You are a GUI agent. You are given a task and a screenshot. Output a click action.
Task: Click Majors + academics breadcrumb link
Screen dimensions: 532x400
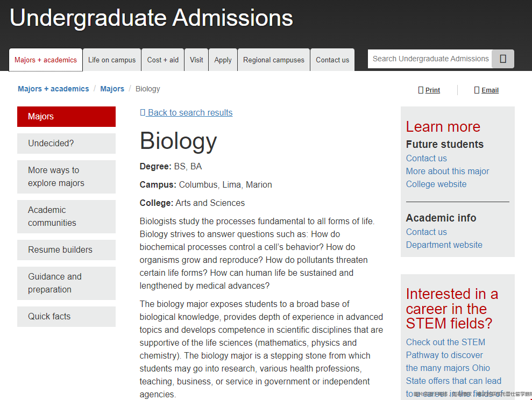tap(53, 89)
